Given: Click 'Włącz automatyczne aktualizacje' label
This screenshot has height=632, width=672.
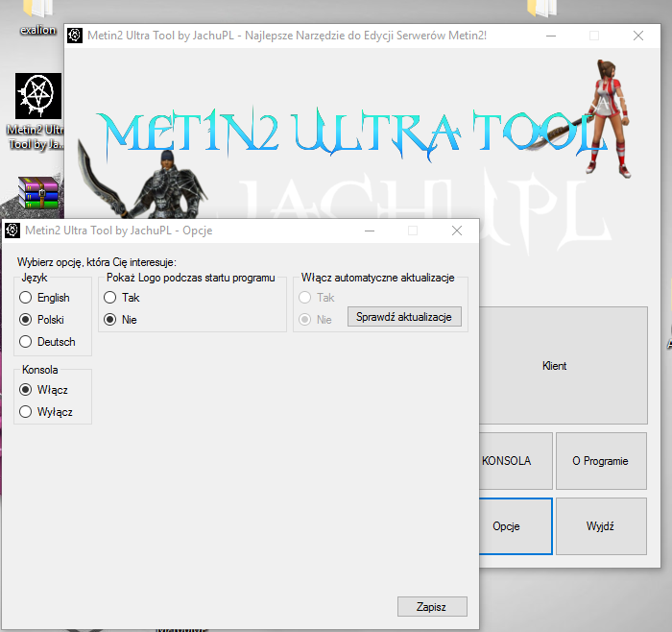Looking at the screenshot, I should pyautogui.click(x=377, y=278).
